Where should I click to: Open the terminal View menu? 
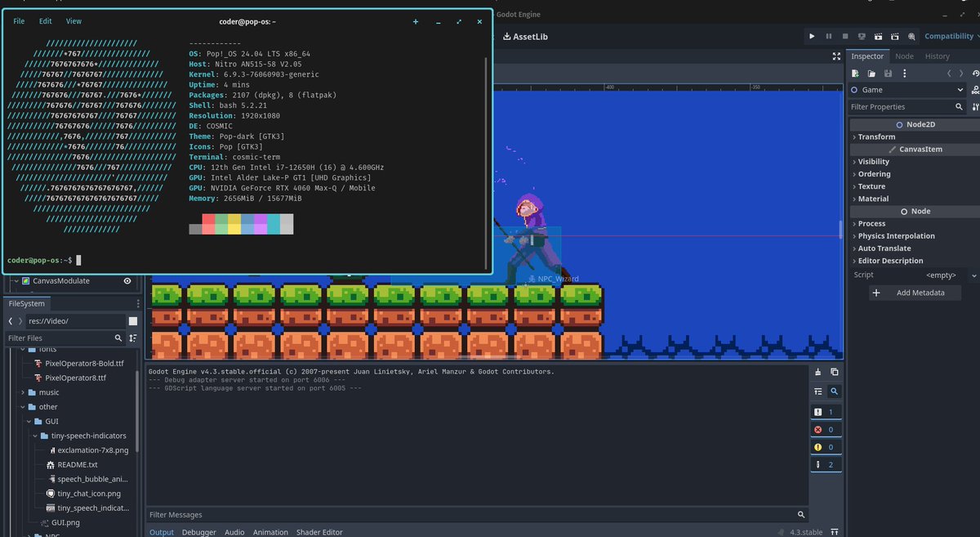click(x=73, y=21)
